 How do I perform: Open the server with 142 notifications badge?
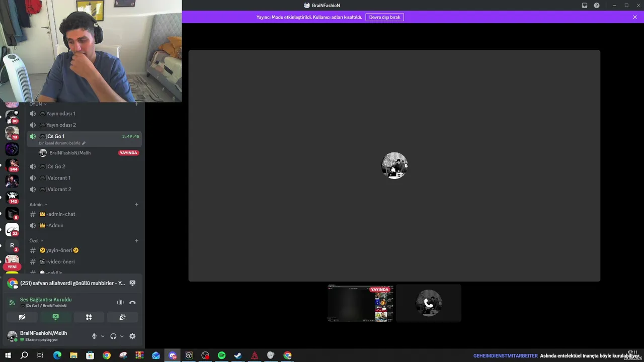12,197
